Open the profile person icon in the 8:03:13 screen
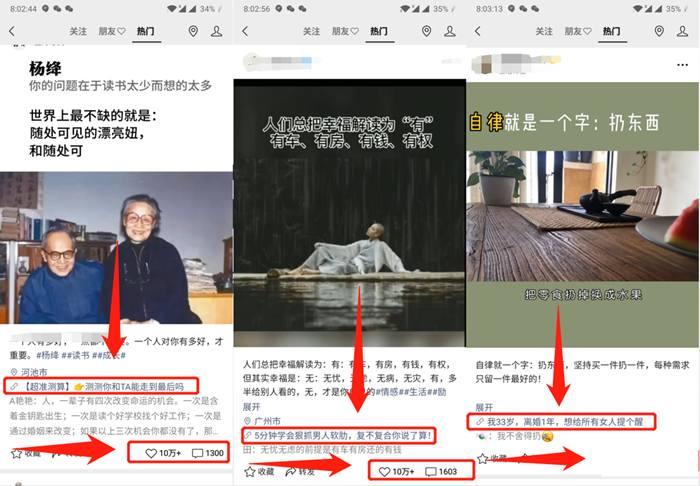Screen dimensions: 700x486 click(x=683, y=31)
